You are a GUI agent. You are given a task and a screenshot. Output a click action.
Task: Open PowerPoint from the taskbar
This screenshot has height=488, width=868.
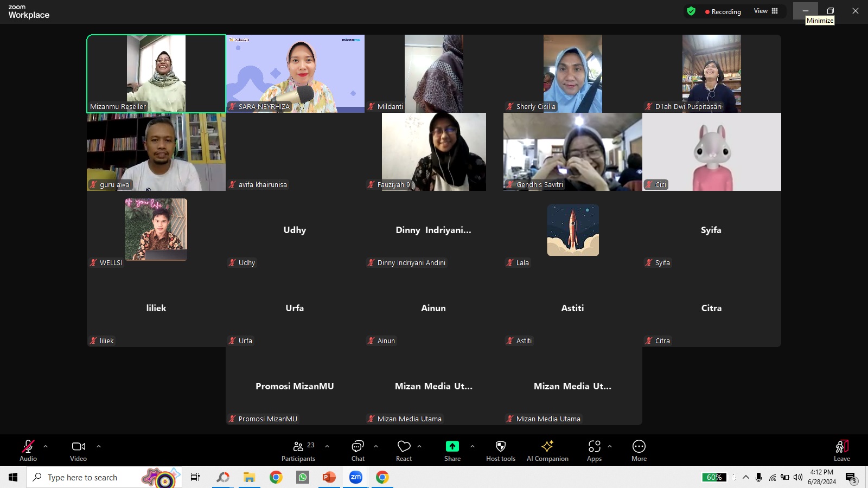pyautogui.click(x=329, y=477)
